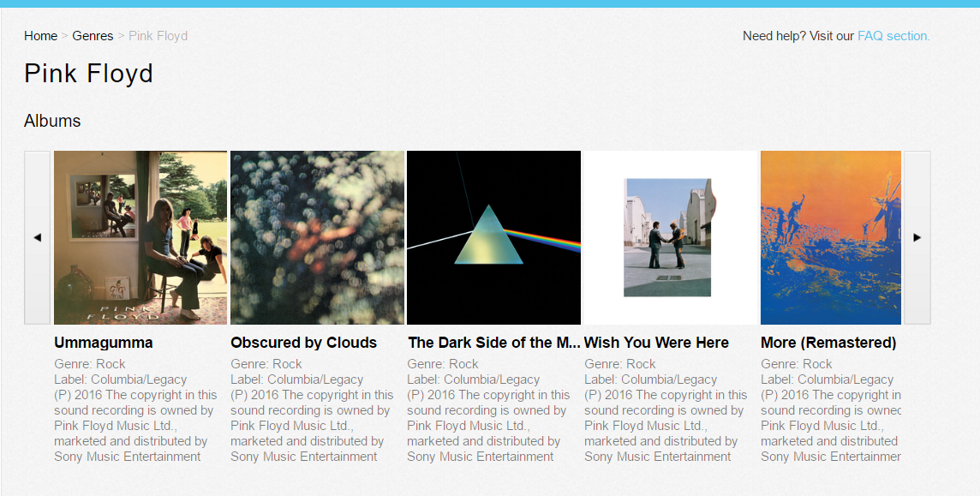
Task: Open the Wish You Were Here cover
Action: [x=671, y=237]
